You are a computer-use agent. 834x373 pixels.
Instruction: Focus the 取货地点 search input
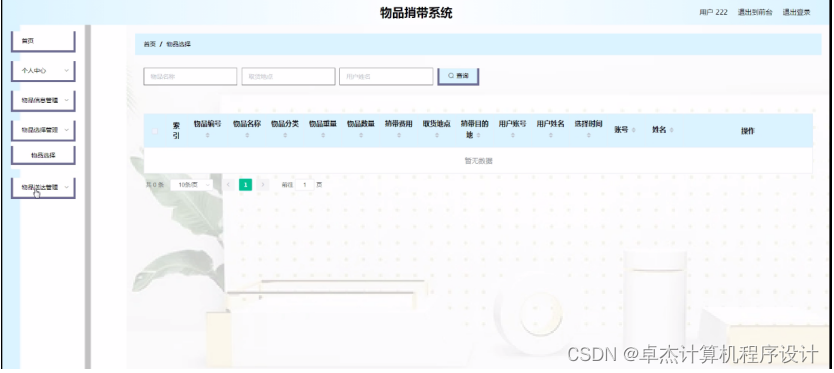(288, 77)
